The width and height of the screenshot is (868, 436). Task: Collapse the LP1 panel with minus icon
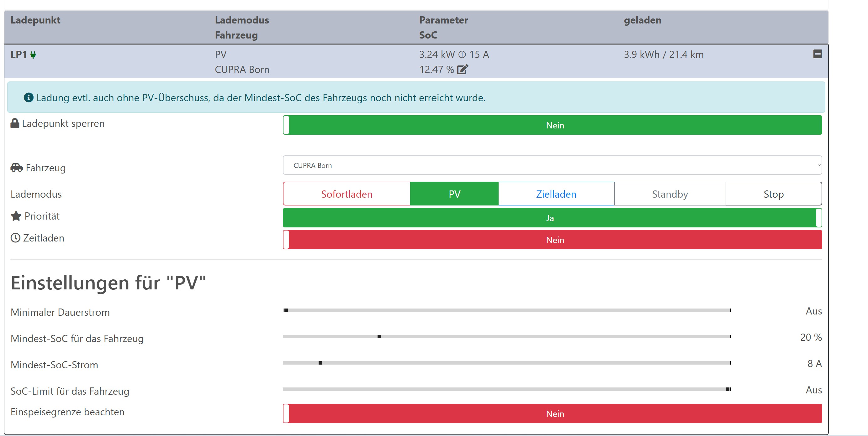click(x=817, y=54)
